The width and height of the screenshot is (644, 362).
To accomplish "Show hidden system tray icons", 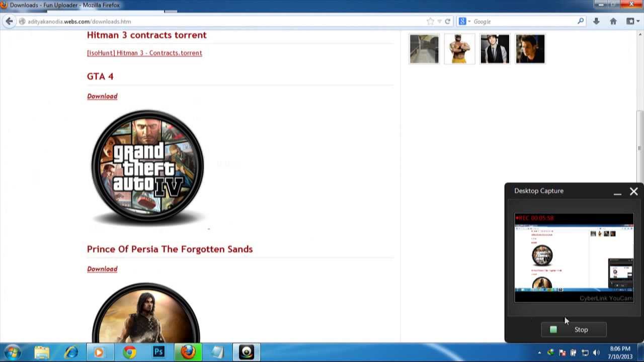I will coord(539,353).
